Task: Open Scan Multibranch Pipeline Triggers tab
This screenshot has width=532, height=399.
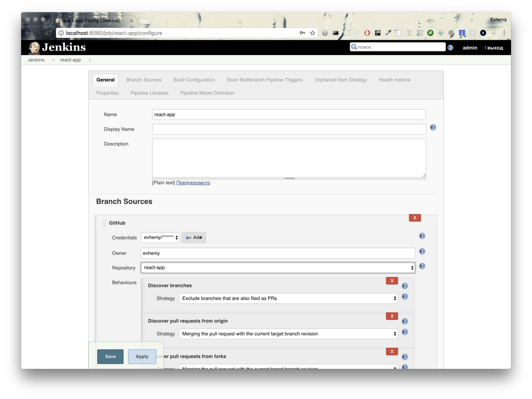Action: tap(265, 80)
